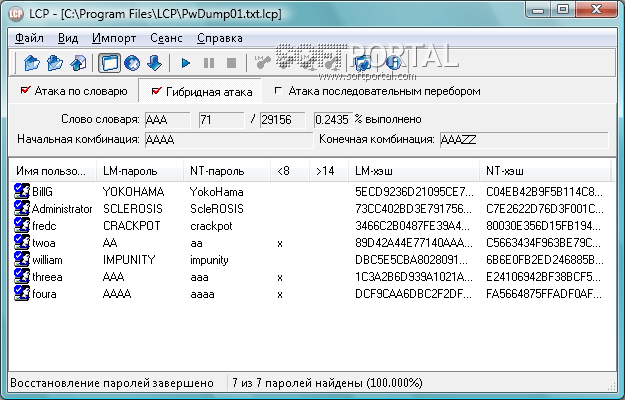Enable the Атака последовательным перебором checkbox
Screen dimensions: 625x400
pos(279,91)
